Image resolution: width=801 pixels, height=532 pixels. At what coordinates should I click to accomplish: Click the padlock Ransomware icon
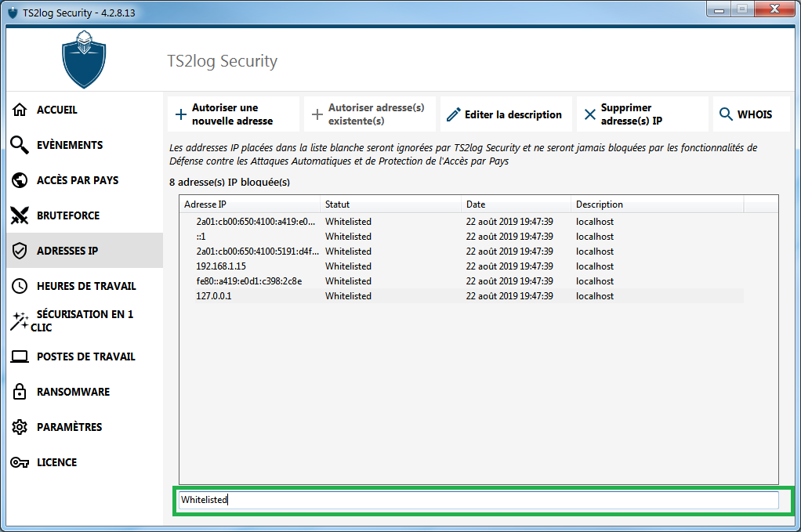(20, 392)
